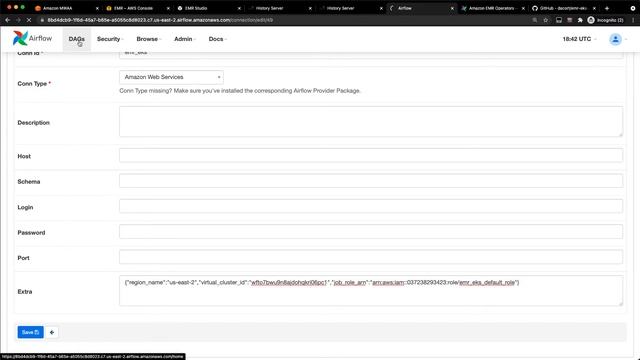Viewport: 640px width, 360px height.
Task: Go back with the browser back arrow
Action: coord(8,20)
